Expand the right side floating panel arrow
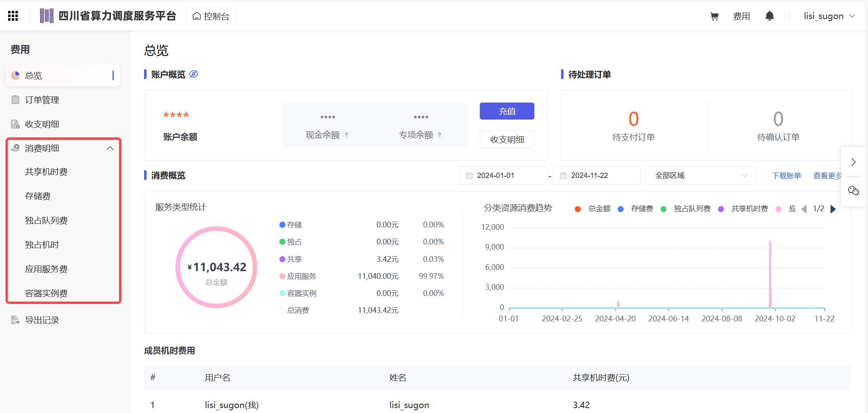The width and height of the screenshot is (868, 413). click(853, 162)
